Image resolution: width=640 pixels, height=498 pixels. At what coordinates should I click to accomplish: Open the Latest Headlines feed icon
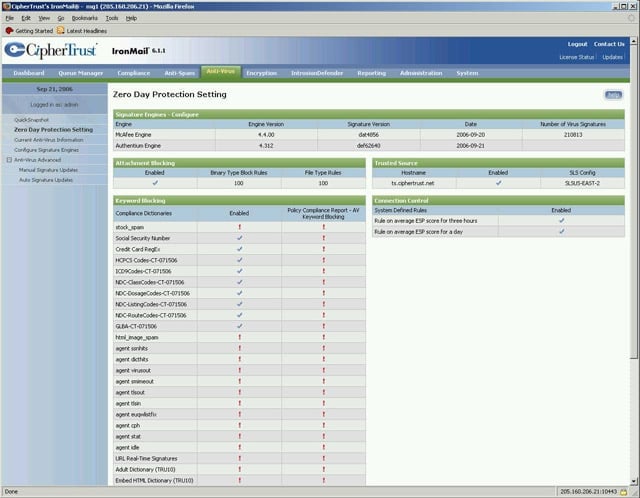[60, 31]
